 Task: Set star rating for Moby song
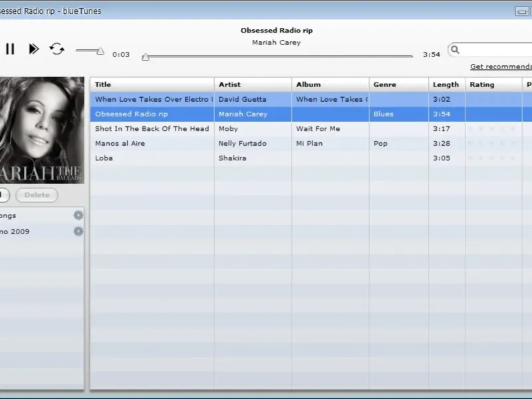(x=491, y=128)
